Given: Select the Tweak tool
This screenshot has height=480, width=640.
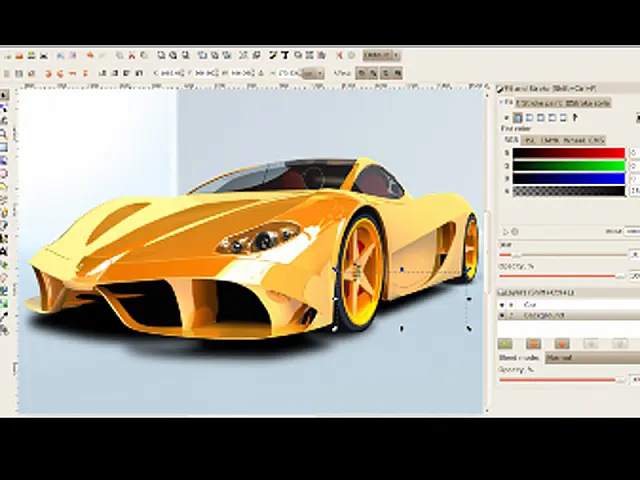Looking at the screenshot, I should click(x=4, y=121).
